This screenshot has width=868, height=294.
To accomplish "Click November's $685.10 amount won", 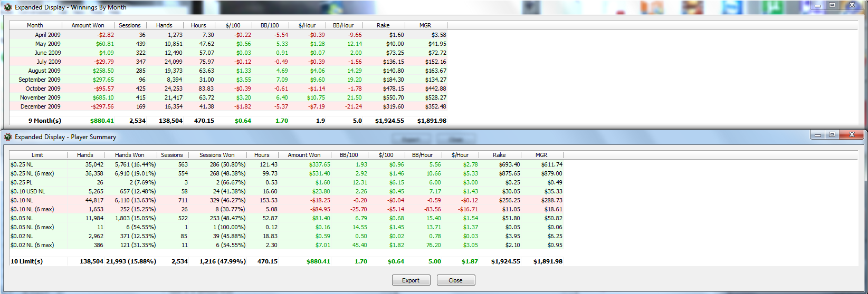I will pos(103,97).
